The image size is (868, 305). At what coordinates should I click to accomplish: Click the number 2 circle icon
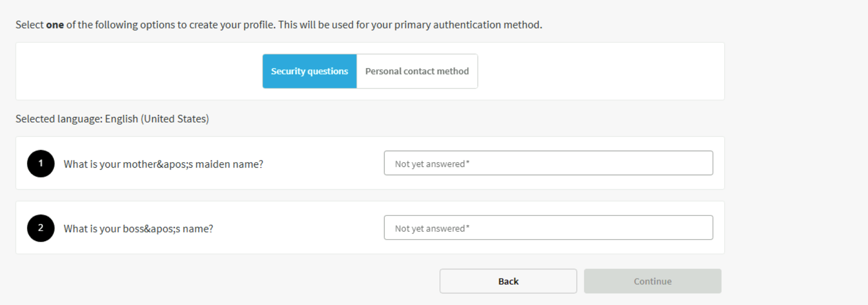(x=41, y=228)
